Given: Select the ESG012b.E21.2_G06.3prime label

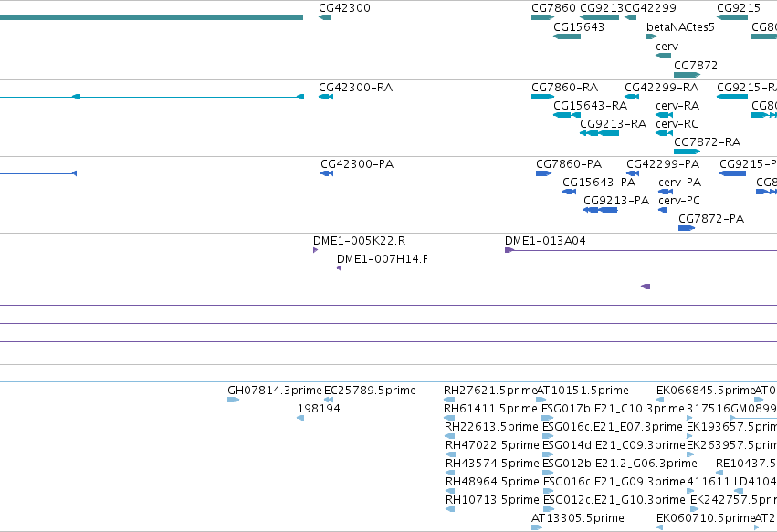Looking at the screenshot, I should point(620,464).
